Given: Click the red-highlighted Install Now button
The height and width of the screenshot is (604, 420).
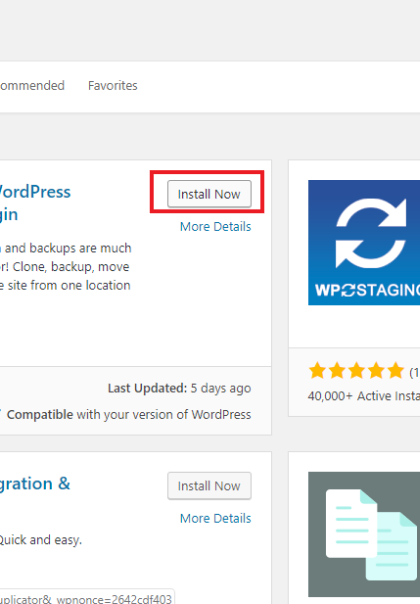Looking at the screenshot, I should pyautogui.click(x=209, y=194).
